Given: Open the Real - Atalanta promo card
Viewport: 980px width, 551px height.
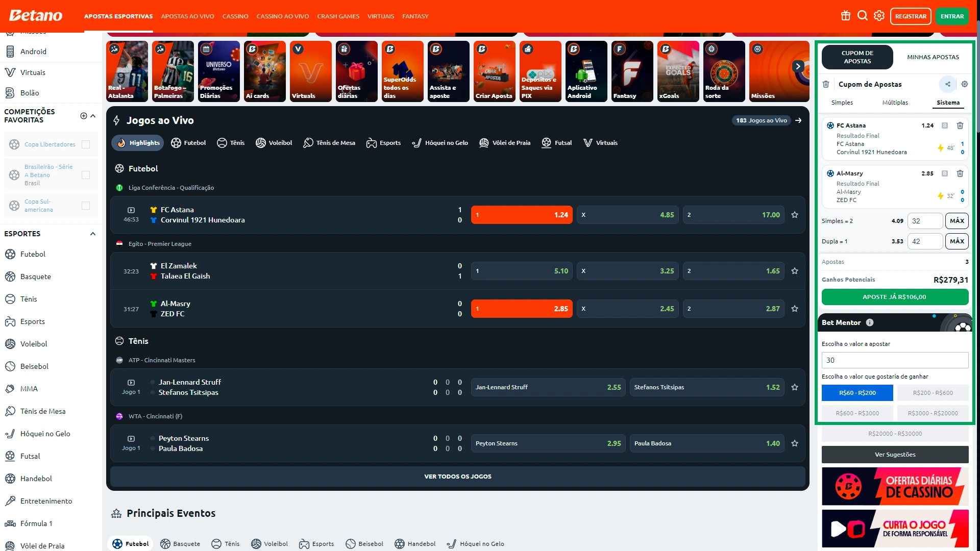Looking at the screenshot, I should tap(127, 71).
